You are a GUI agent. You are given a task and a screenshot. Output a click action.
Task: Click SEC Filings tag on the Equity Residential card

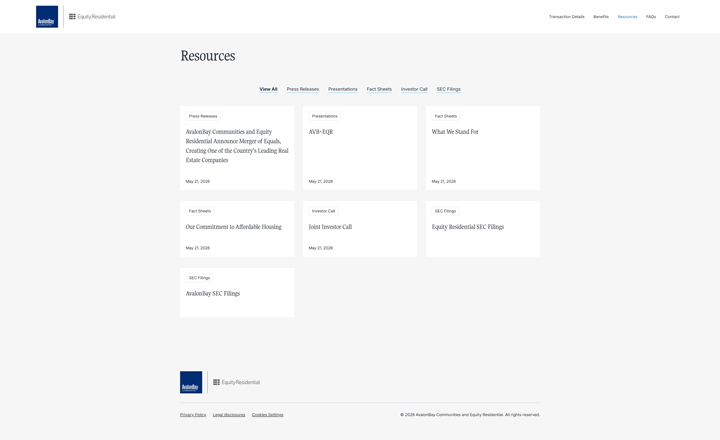445,211
